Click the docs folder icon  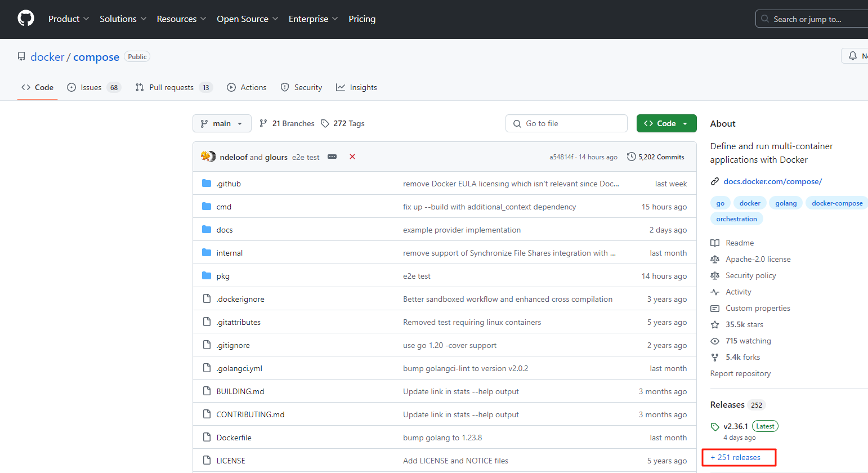click(207, 230)
